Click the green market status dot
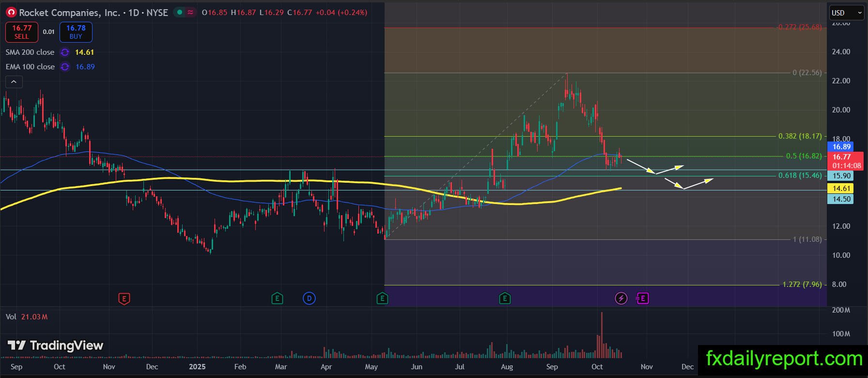Screen dimensions: 868x378 coord(180,13)
